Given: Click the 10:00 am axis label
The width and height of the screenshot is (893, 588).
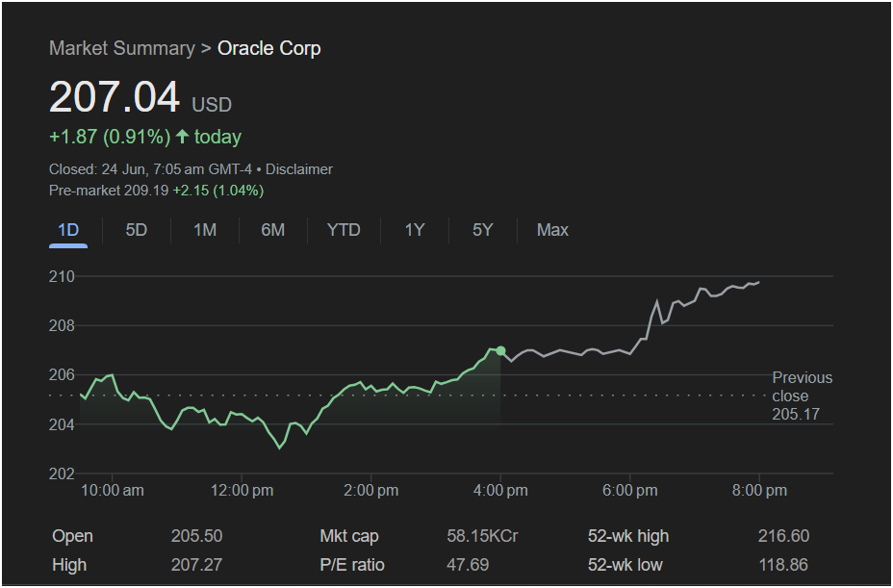Looking at the screenshot, I should pyautogui.click(x=113, y=491).
